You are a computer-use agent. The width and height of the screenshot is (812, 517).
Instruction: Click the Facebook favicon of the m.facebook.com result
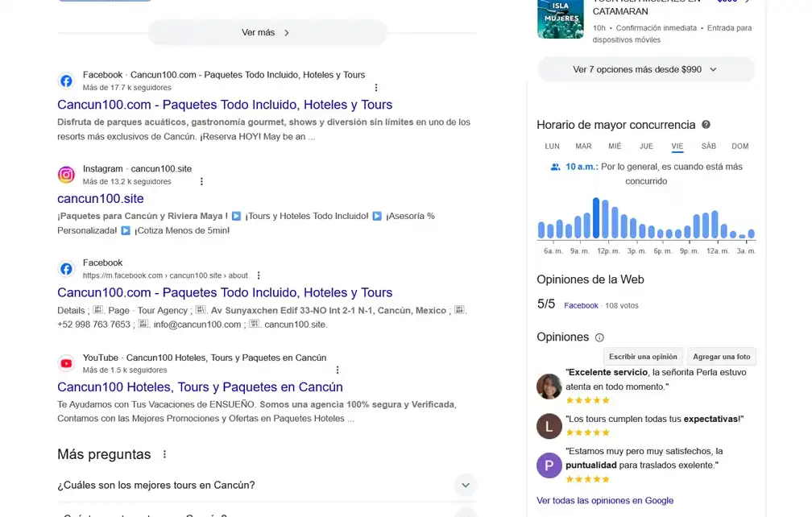coord(66,269)
